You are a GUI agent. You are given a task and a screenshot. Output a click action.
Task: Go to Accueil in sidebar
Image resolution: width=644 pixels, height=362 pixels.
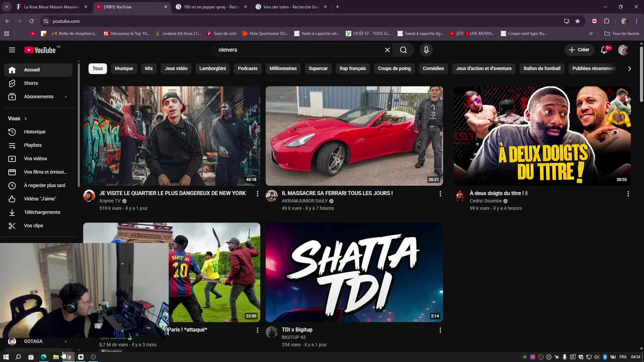click(38, 70)
